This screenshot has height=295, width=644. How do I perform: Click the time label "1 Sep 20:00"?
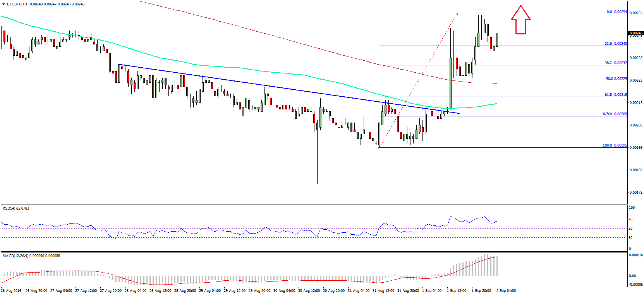tap(481, 291)
